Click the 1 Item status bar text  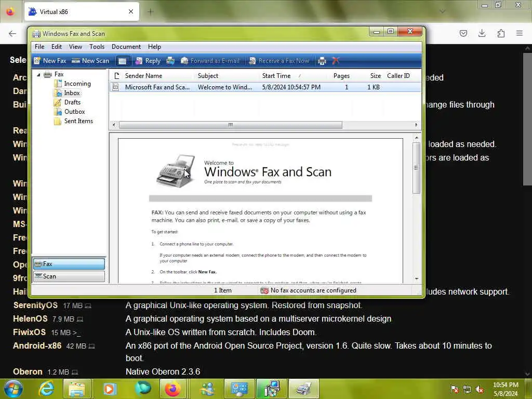(222, 290)
